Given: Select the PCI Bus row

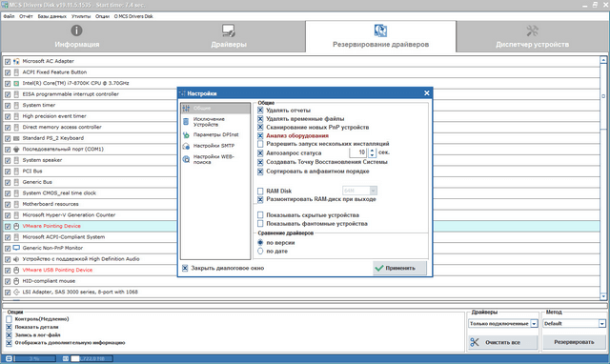Looking at the screenshot, I should [x=301, y=172].
